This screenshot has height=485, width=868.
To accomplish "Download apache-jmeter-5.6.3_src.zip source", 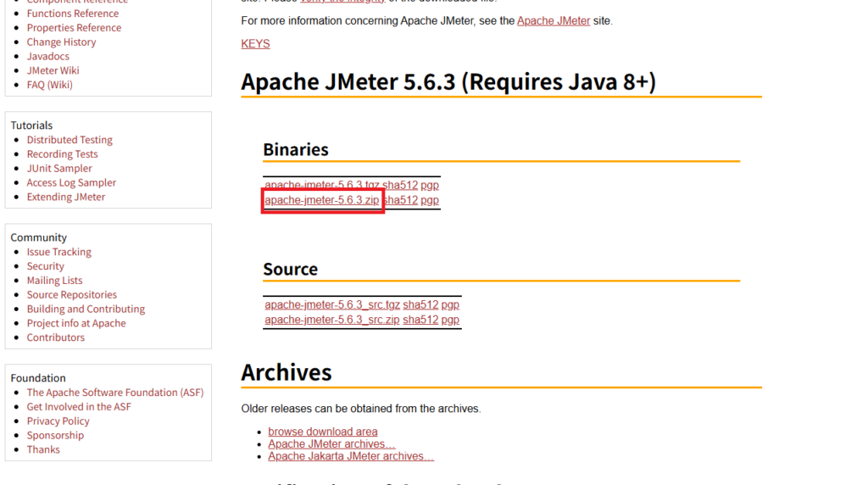I will (x=332, y=320).
